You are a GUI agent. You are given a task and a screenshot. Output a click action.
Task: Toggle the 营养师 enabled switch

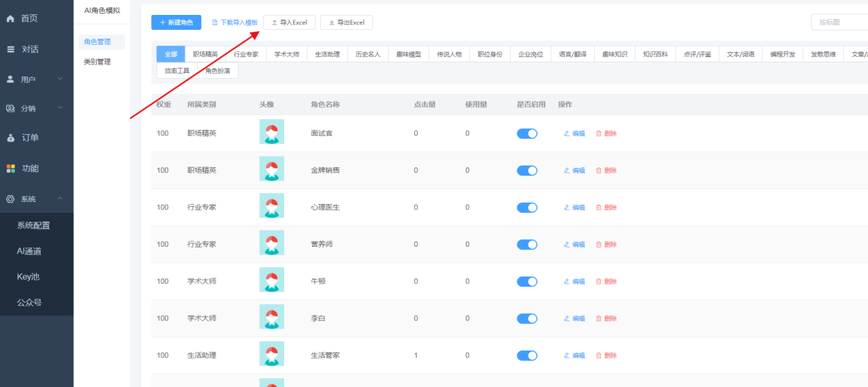coord(527,245)
